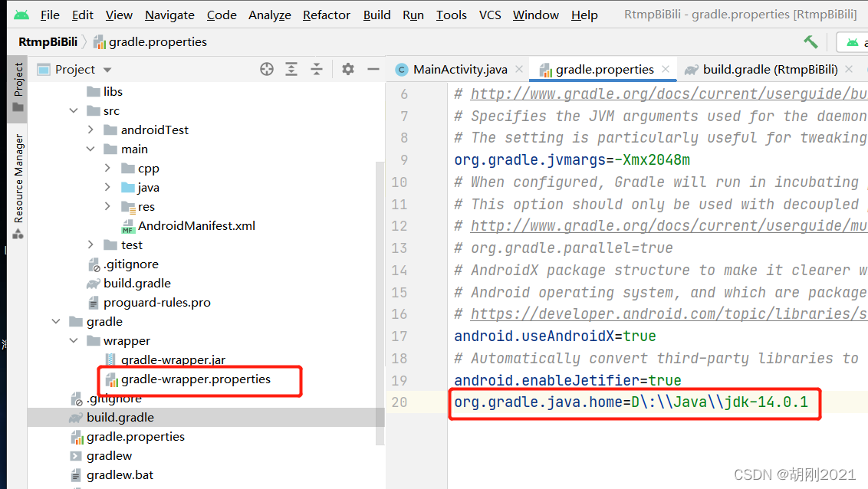This screenshot has width=868, height=489.
Task: Click the res folder icon
Action: (128, 207)
